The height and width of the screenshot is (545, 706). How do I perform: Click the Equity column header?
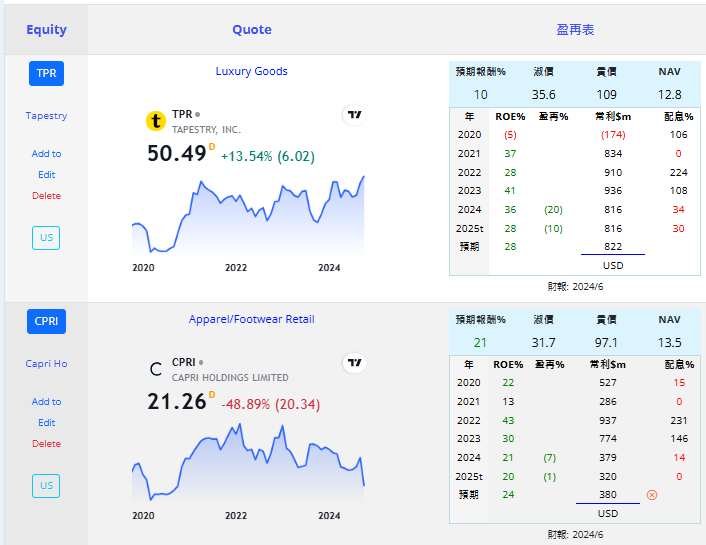(x=46, y=30)
